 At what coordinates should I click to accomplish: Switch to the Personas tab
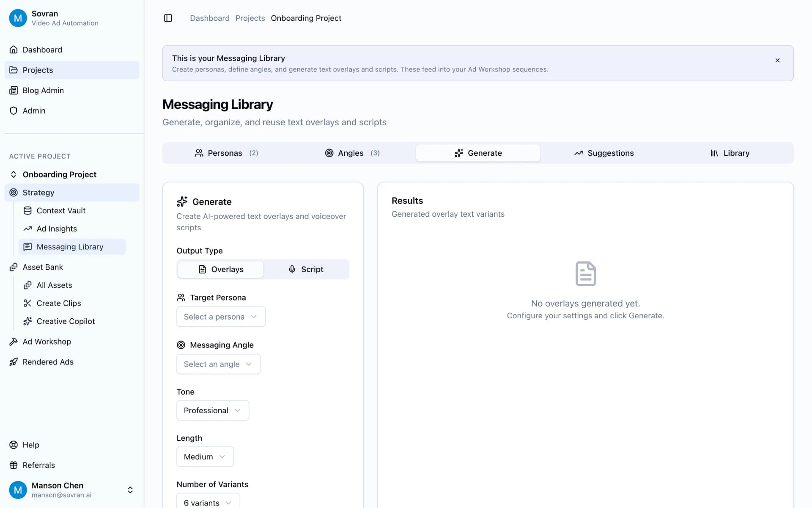(x=226, y=153)
